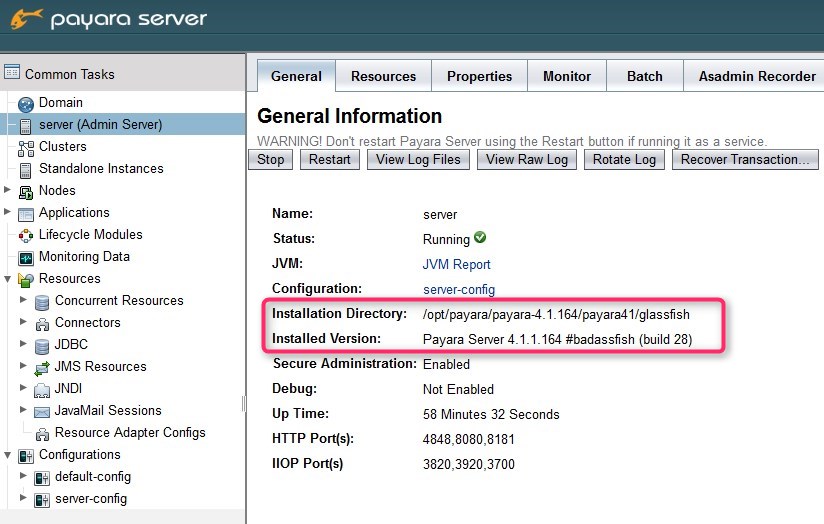
Task: Click View Raw Log button
Action: click(527, 159)
